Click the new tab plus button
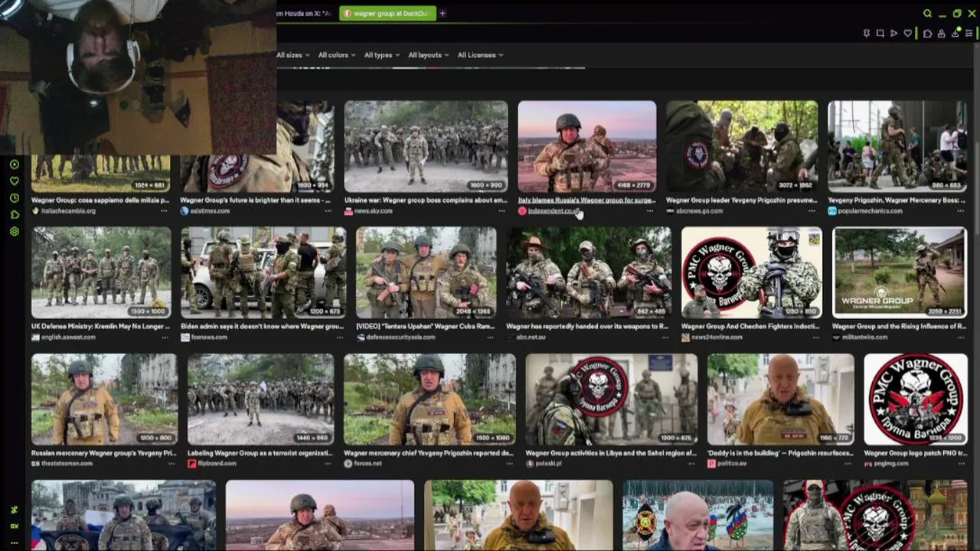Image resolution: width=980 pixels, height=551 pixels. pos(443,13)
